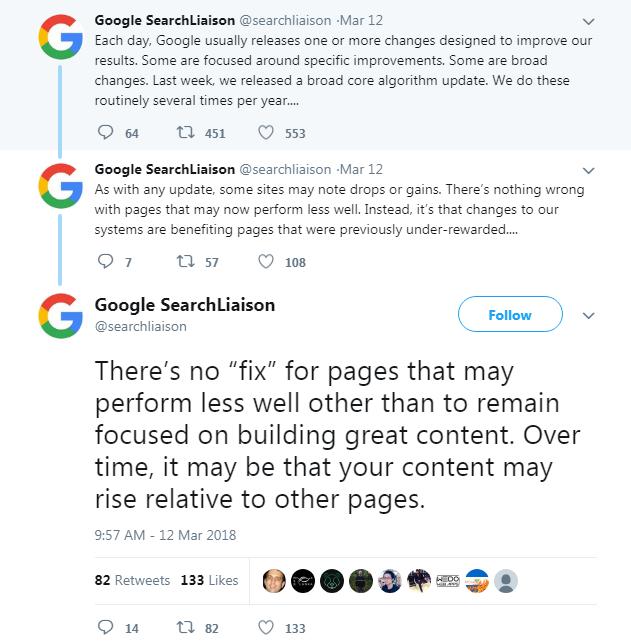Follow the Google SearchLiaison account
Image resolution: width=631 pixels, height=644 pixels.
[x=509, y=315]
